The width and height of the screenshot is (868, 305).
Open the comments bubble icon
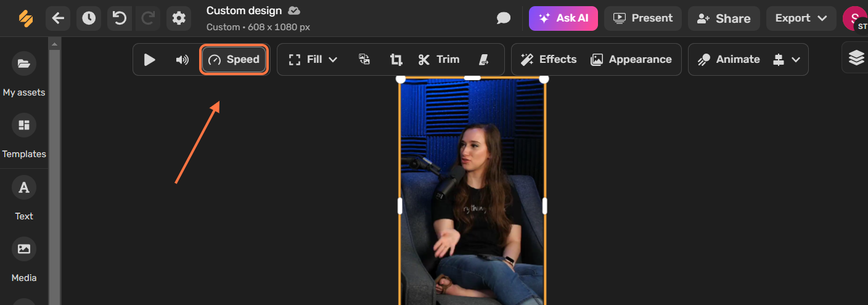[x=504, y=18]
